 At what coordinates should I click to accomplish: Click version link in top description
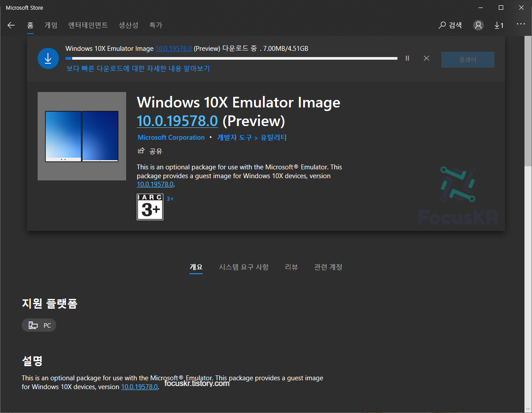click(x=155, y=184)
